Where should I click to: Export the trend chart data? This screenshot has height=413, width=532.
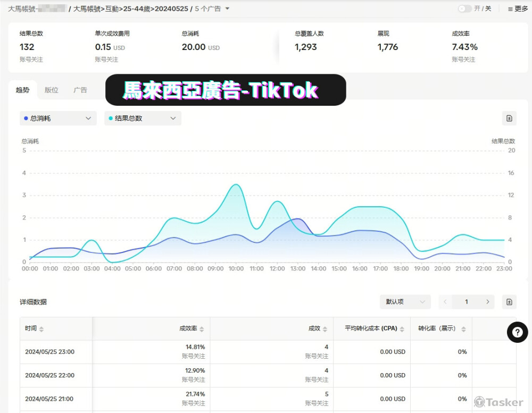point(509,119)
